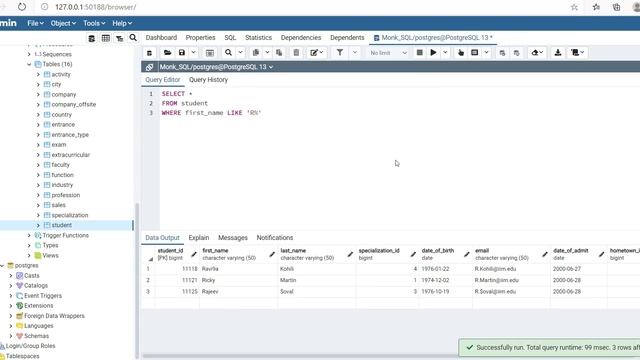
Task: Click the Commit icon in toolbar
Action: [x=502, y=53]
